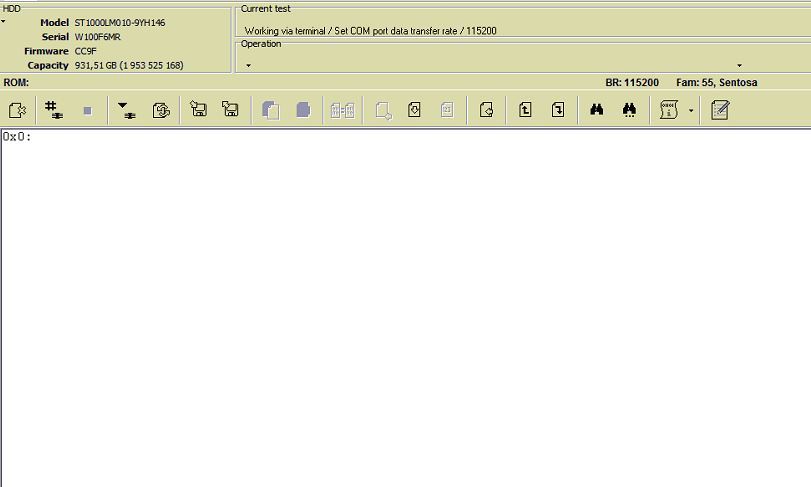This screenshot has height=487, width=811.
Task: Click the BR: 115200 status text
Action: [x=632, y=83]
